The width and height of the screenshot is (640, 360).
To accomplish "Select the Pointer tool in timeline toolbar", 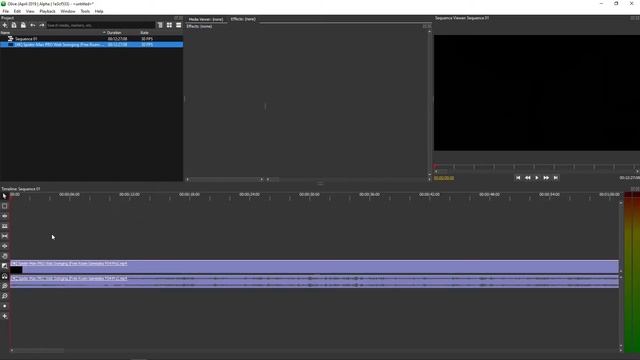I will (x=5, y=196).
